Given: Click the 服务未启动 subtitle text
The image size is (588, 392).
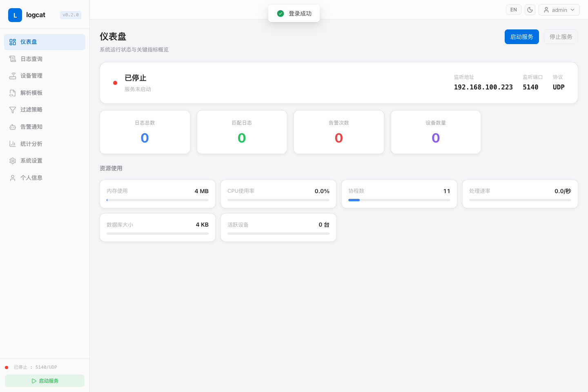Looking at the screenshot, I should click(138, 89).
